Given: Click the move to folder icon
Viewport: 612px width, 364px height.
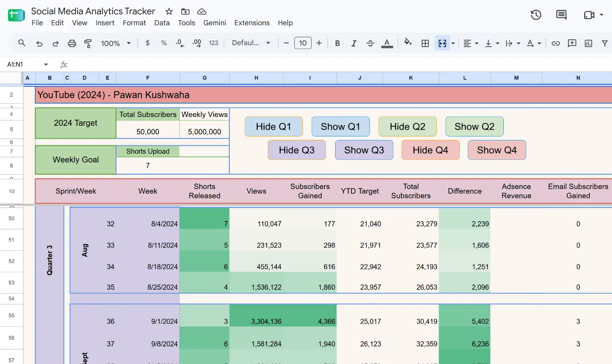Looking at the screenshot, I should point(185,11).
